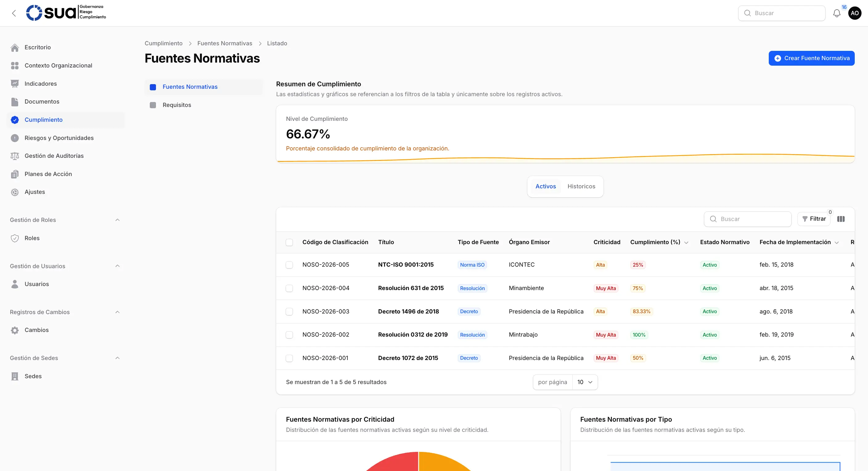The image size is (868, 471).
Task: Click the Cambios cog icon
Action: coord(15,330)
